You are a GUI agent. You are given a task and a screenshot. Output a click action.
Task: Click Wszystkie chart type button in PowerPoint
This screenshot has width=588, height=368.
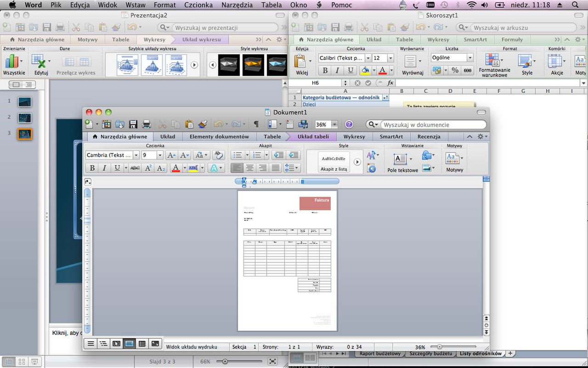tap(14, 64)
